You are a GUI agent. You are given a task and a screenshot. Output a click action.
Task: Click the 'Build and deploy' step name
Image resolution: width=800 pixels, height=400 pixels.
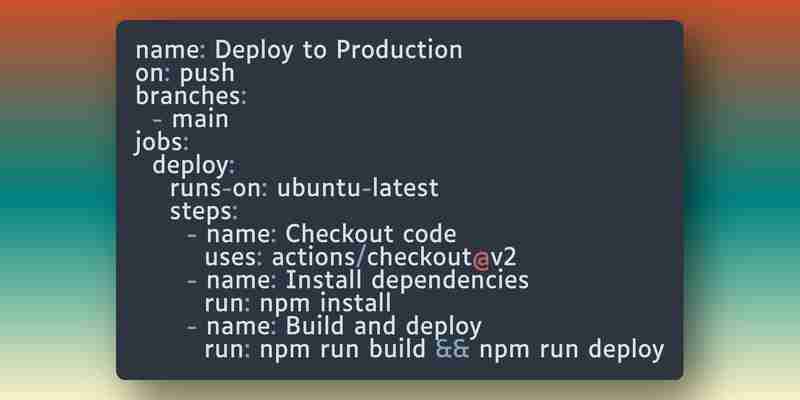pyautogui.click(x=383, y=327)
